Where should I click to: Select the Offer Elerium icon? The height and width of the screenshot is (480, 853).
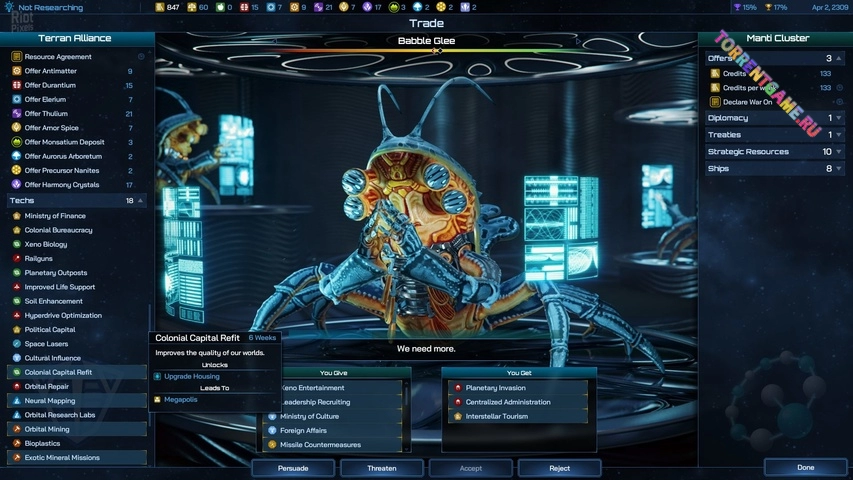point(17,99)
